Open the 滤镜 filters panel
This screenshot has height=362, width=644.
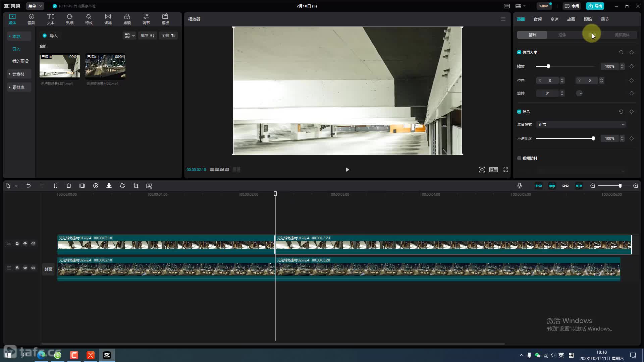pyautogui.click(x=127, y=19)
